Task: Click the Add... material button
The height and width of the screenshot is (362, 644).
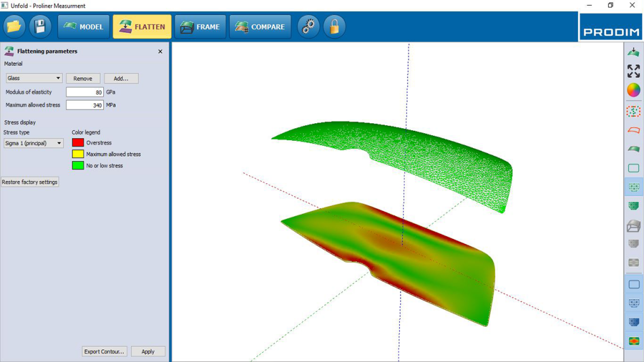Action: [121, 79]
